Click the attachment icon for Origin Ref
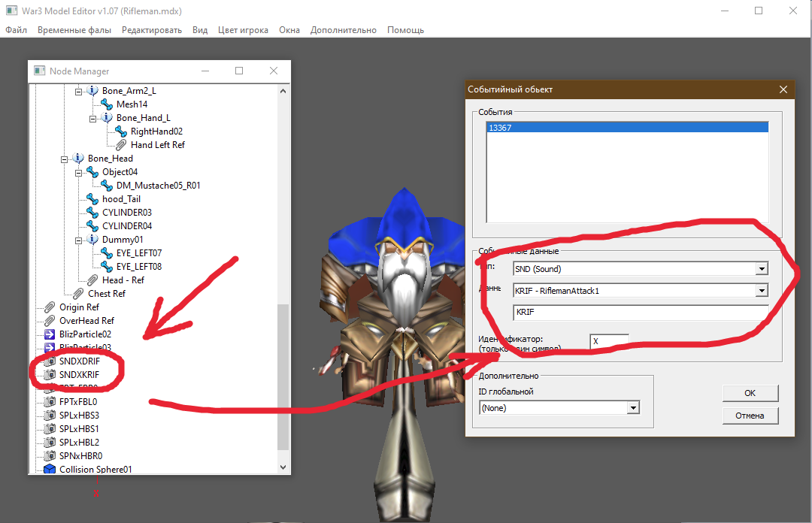Viewport: 812px width, 523px height. 50,307
